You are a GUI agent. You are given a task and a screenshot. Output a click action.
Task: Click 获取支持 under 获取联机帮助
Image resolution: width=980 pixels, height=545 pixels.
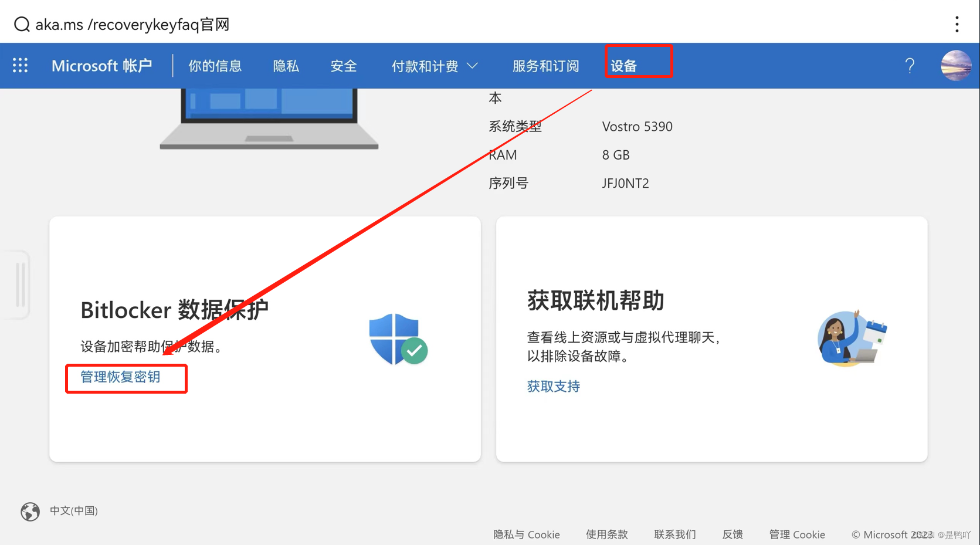coord(552,385)
